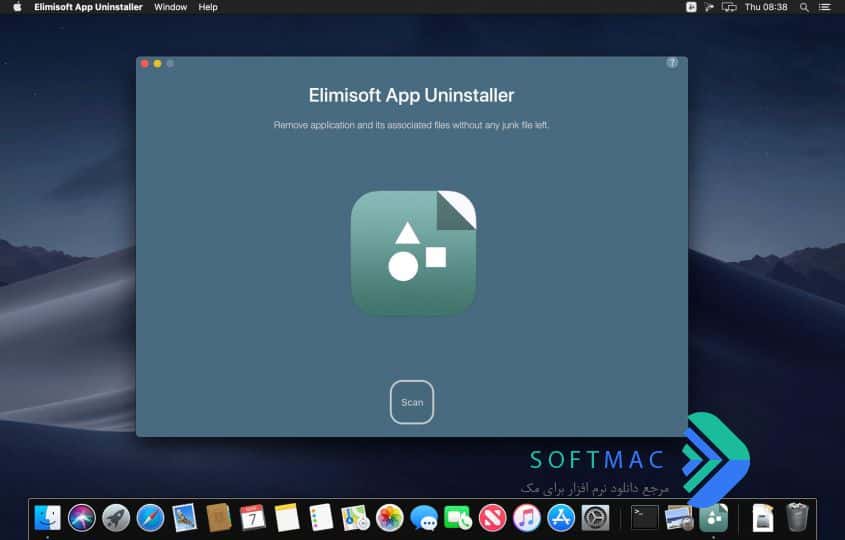Open the document file icon beside Trash in the dock

(763, 518)
